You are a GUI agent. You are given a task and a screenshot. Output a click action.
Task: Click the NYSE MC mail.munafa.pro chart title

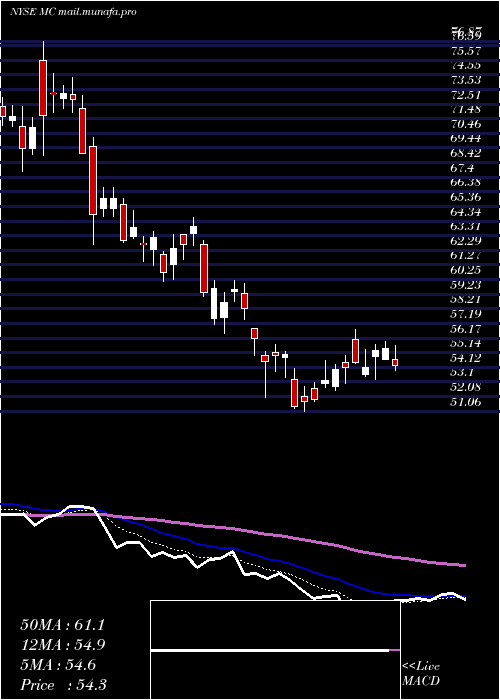pos(73,12)
